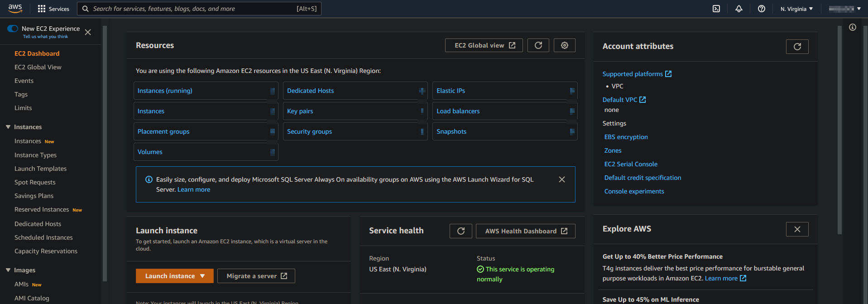The width and height of the screenshot is (868, 304).
Task: Expand the Launch instance dropdown arrow
Action: tap(202, 276)
